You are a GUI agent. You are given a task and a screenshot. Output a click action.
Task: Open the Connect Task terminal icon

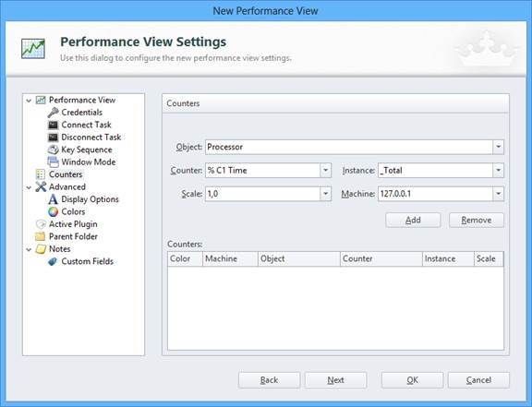coord(53,125)
